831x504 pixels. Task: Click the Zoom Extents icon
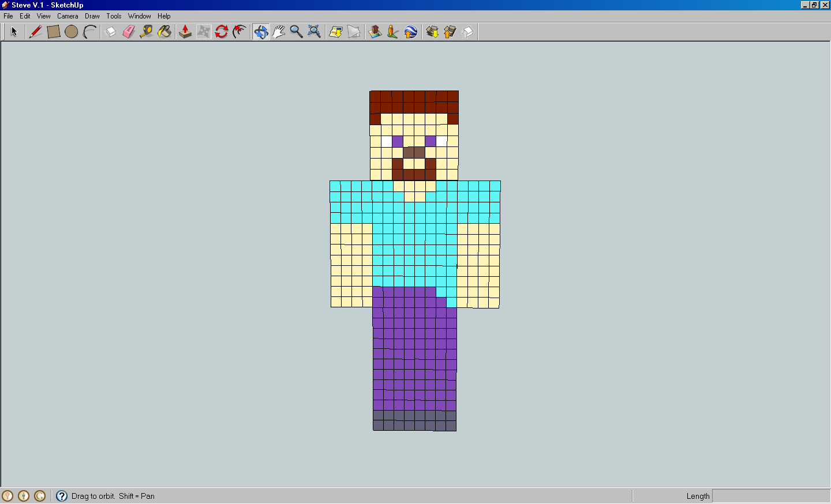tap(315, 32)
